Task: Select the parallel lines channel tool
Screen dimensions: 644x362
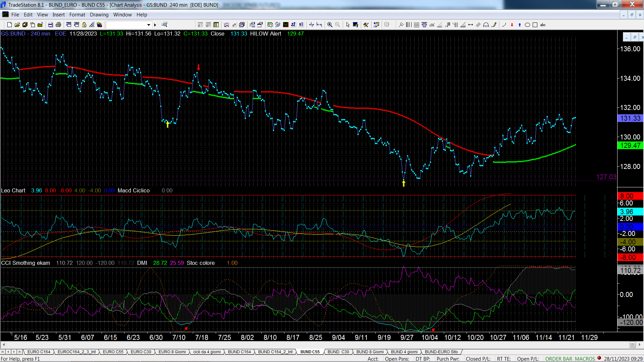Action: click(478, 25)
